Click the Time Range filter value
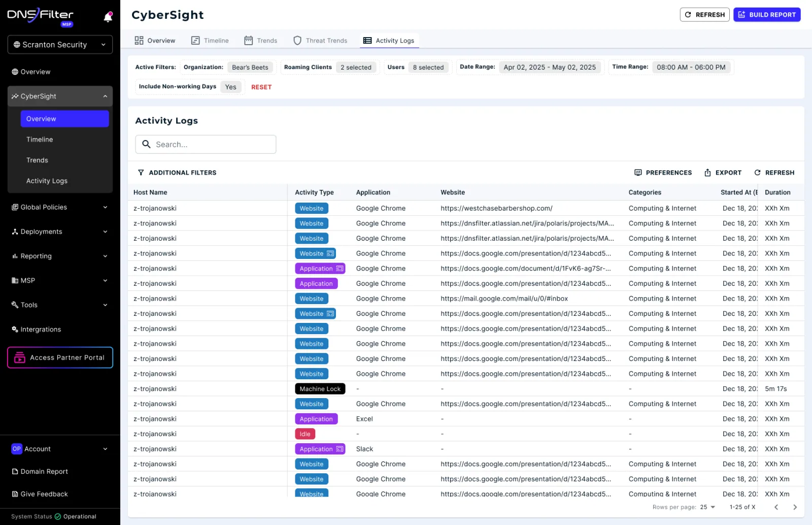The height and width of the screenshot is (525, 812). tap(691, 67)
